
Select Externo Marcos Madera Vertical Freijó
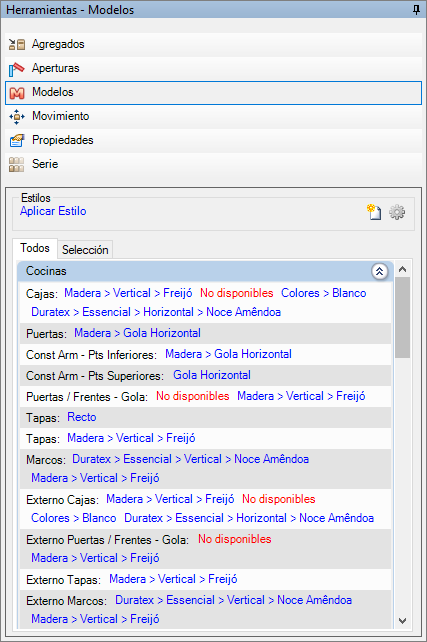pos(95,619)
